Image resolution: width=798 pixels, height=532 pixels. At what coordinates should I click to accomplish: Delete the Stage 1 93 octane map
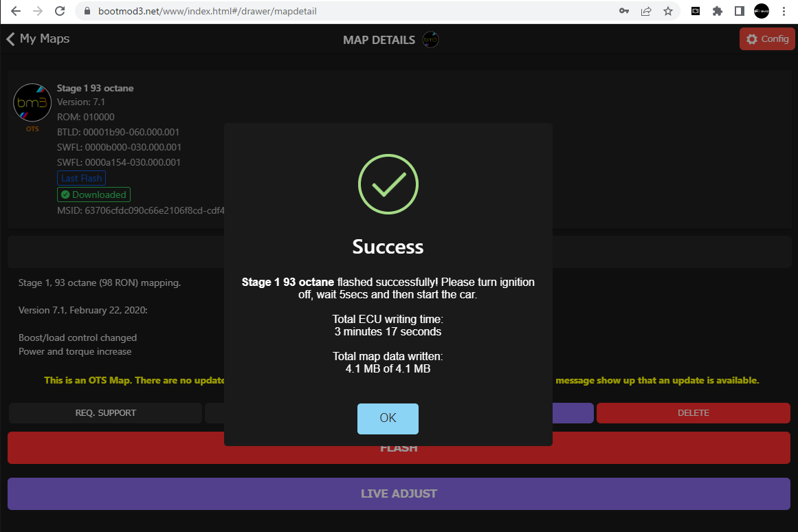(x=693, y=413)
